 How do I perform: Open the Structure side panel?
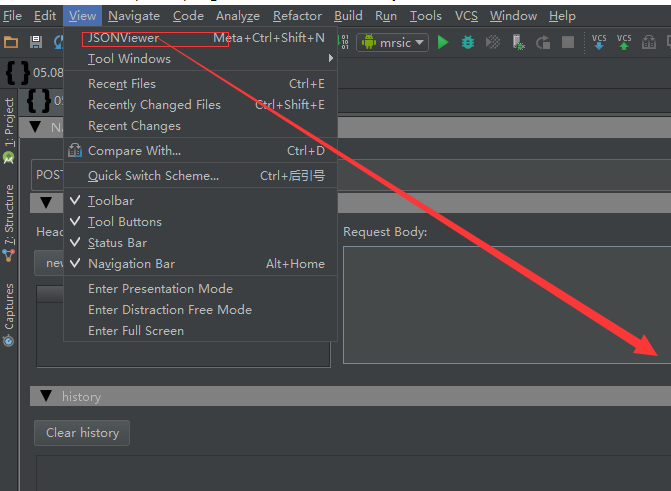click(x=9, y=223)
